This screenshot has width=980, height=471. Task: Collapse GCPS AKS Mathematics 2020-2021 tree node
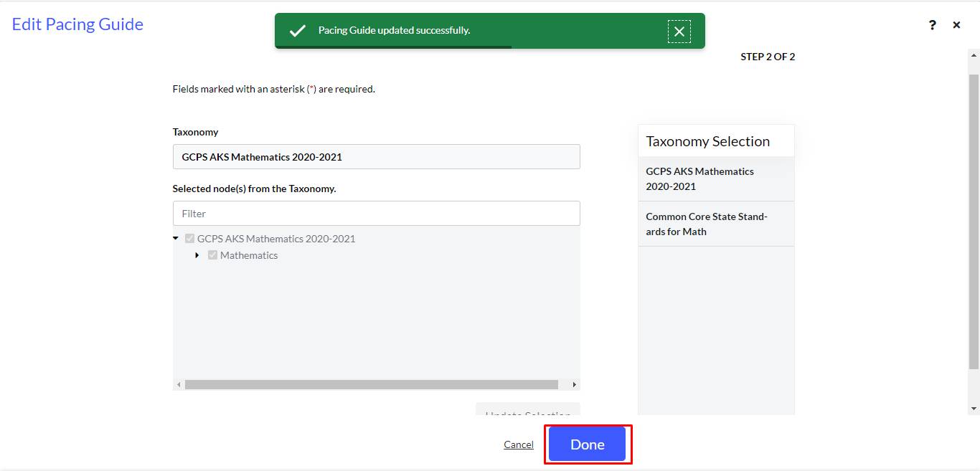[176, 239]
